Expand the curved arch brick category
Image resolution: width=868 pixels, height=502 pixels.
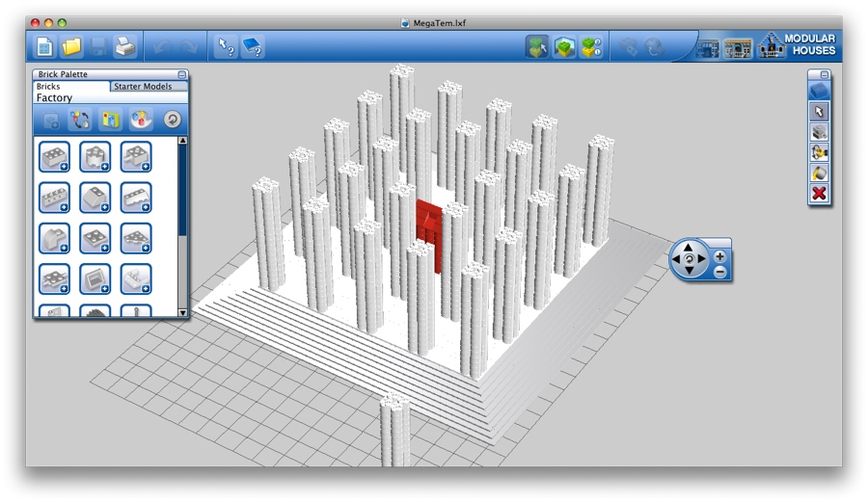pyautogui.click(x=54, y=238)
